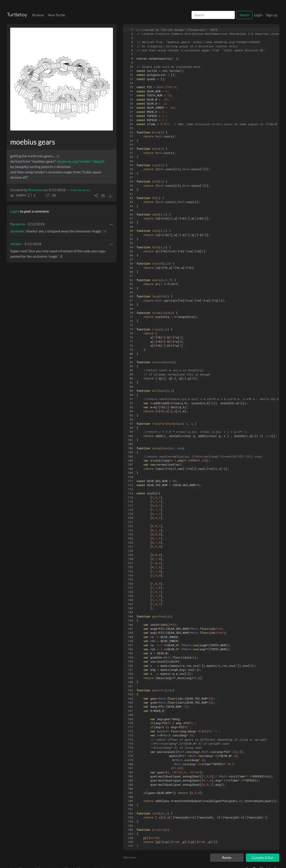Click the '6561 chars' counter text
This screenshot has height=868, width=286.
[130, 858]
